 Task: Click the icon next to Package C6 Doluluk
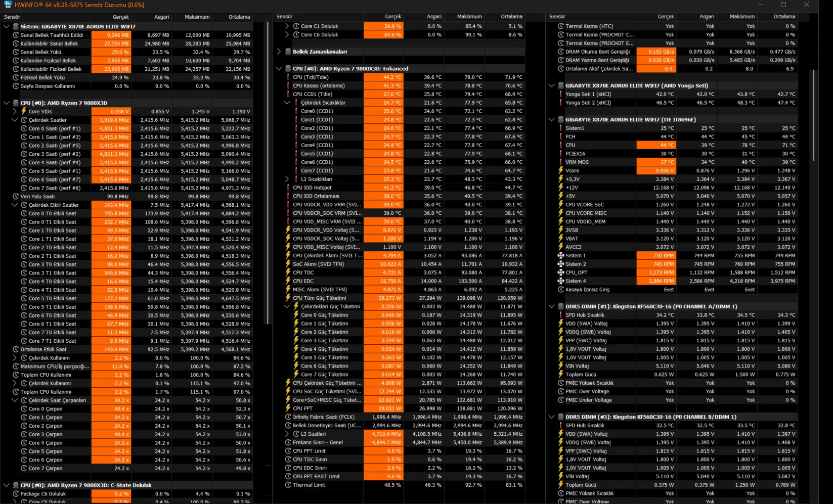point(16,494)
